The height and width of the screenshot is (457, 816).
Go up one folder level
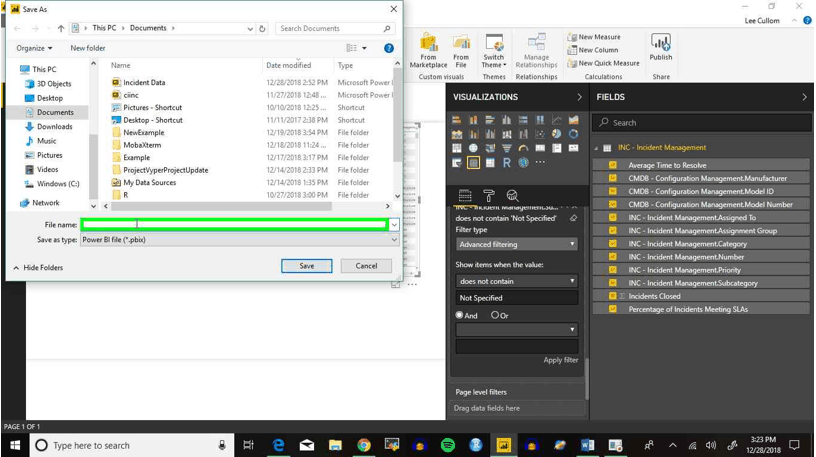[x=61, y=29]
